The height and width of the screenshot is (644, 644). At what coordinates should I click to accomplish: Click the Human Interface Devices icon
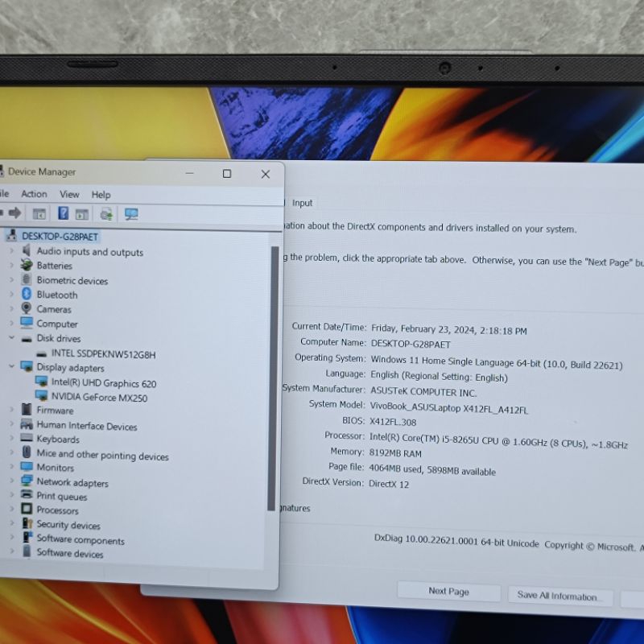27,424
